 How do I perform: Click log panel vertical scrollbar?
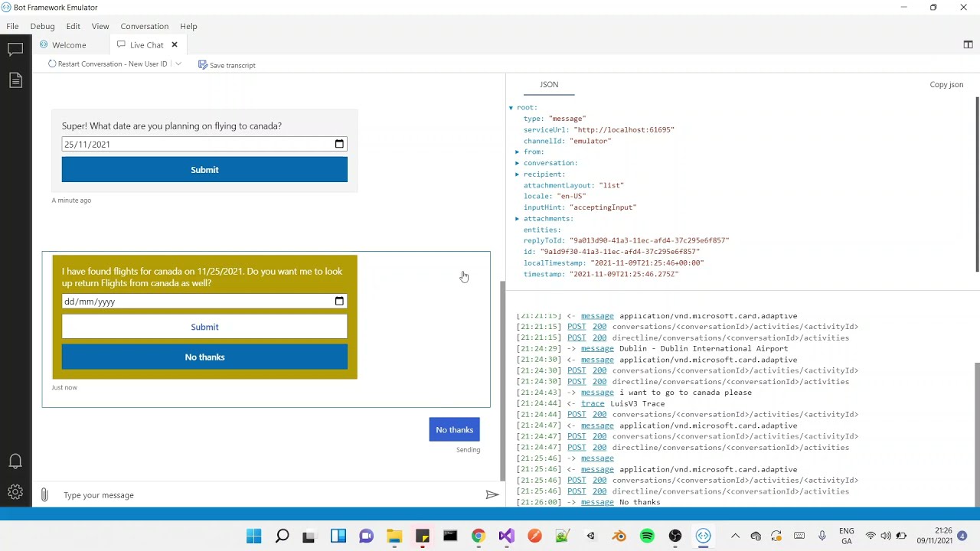pyautogui.click(x=977, y=434)
